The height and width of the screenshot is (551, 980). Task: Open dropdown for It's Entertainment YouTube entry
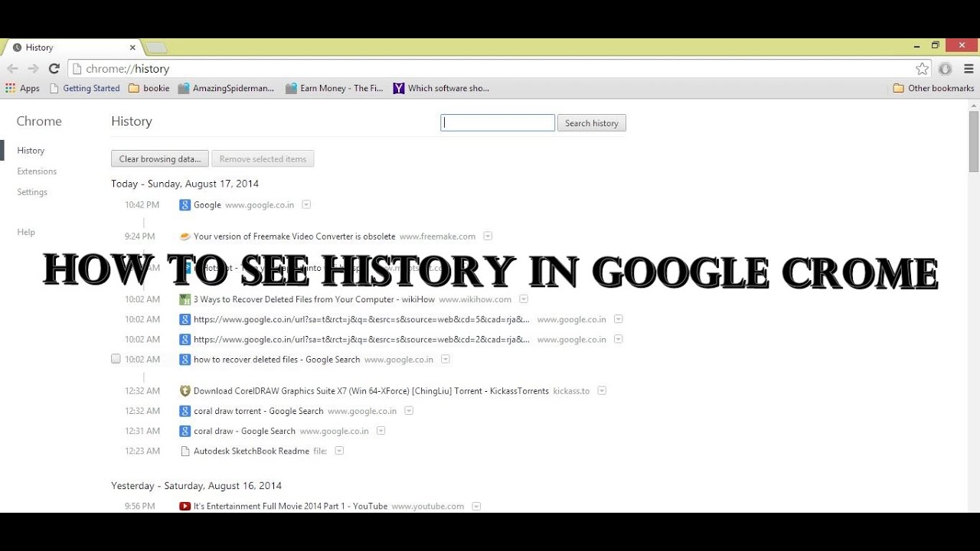click(x=476, y=506)
